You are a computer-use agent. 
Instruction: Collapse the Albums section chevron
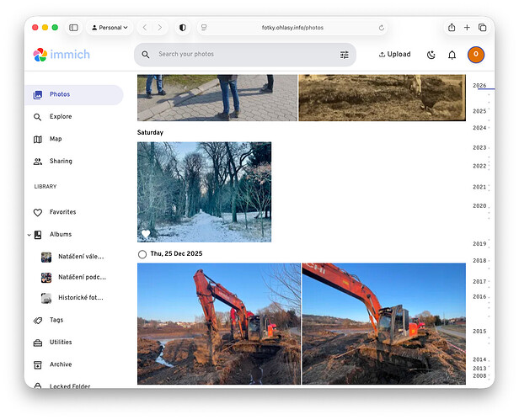29,235
